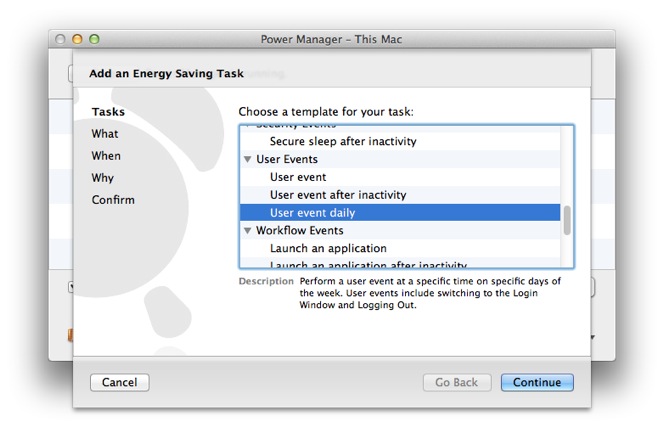This screenshot has height=428, width=664.
Task: Cancel the Add Energy Saving Task dialog
Action: (x=119, y=382)
